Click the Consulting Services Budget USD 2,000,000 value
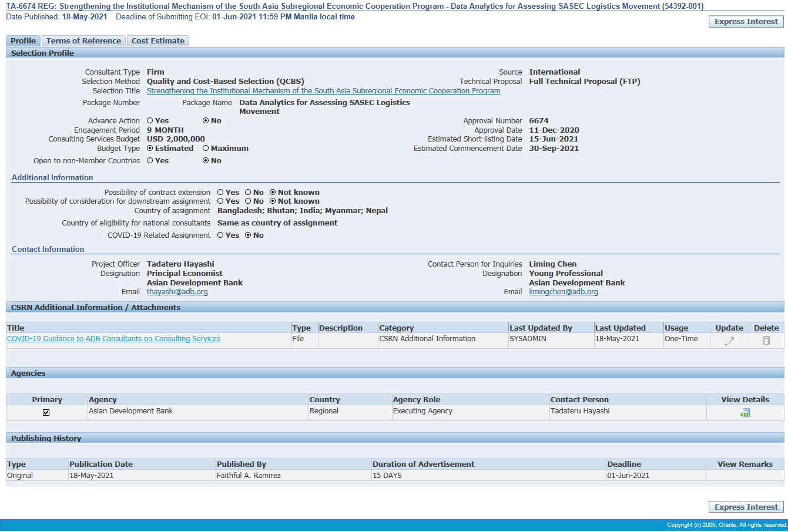 tap(176, 139)
